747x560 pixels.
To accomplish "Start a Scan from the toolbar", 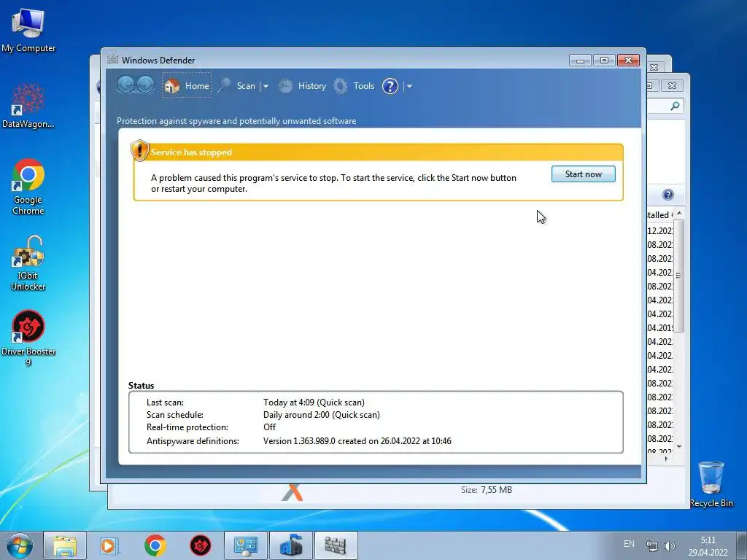I will click(x=237, y=86).
